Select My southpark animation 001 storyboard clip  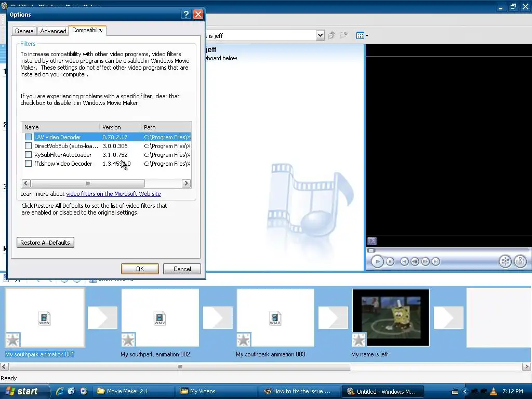pos(45,317)
